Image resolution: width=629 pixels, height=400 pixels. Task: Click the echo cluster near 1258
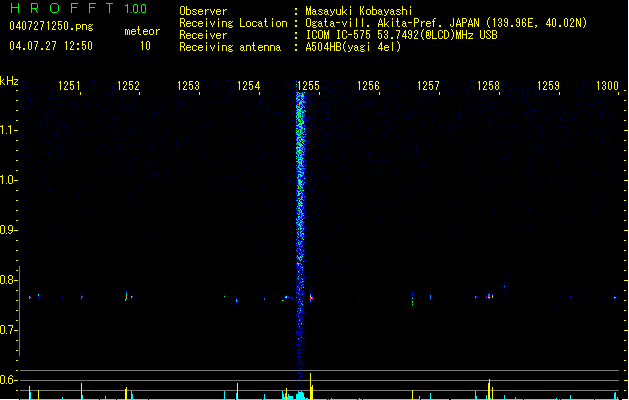(x=490, y=296)
